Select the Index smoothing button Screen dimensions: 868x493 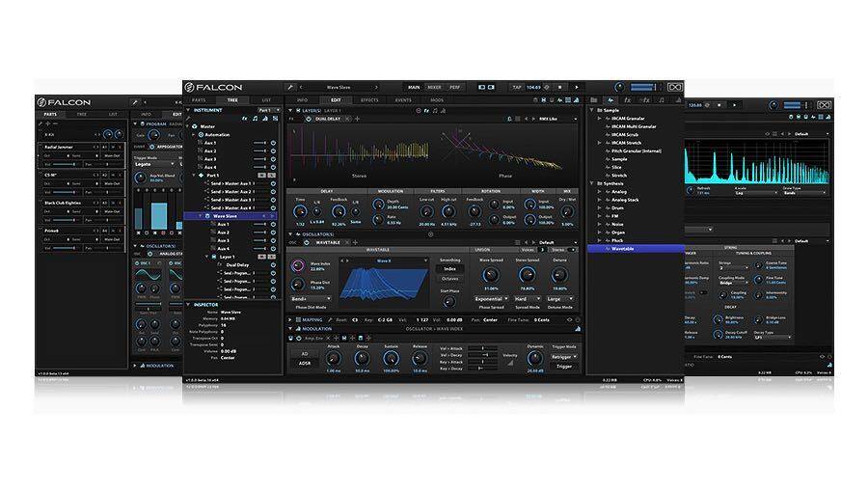pos(449,268)
